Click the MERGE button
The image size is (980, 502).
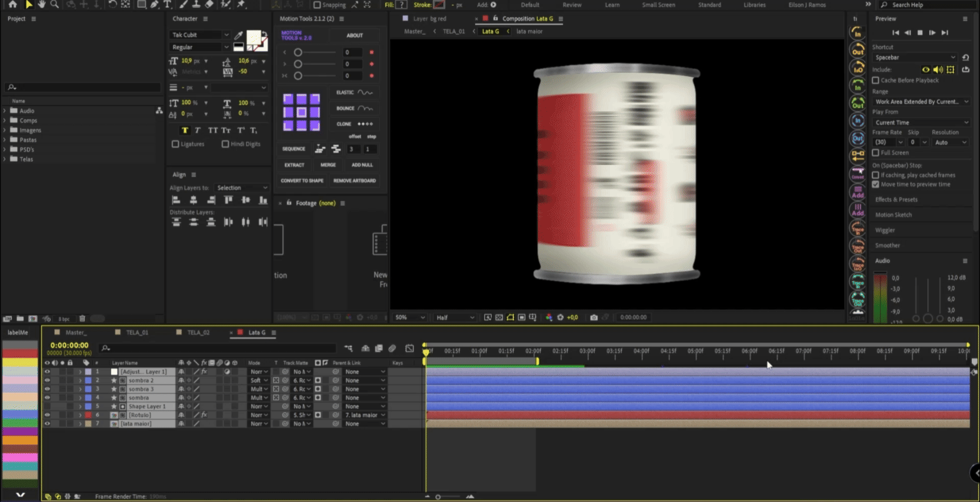328,165
